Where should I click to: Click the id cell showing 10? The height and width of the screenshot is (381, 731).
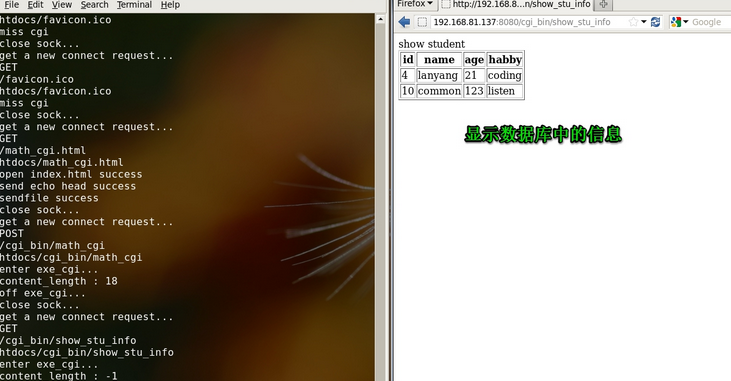pyautogui.click(x=408, y=91)
